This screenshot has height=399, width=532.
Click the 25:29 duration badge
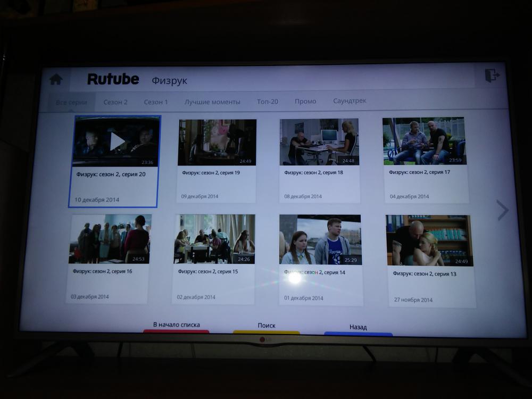[351, 260]
